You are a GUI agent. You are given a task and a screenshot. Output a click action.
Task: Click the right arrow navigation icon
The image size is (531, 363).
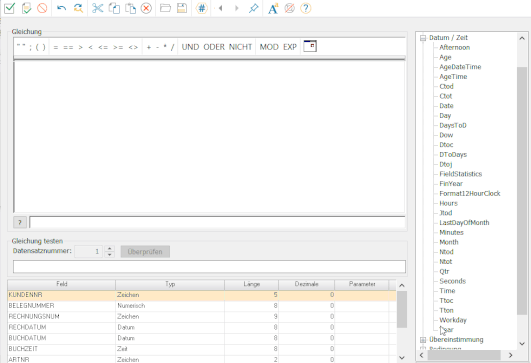click(237, 8)
